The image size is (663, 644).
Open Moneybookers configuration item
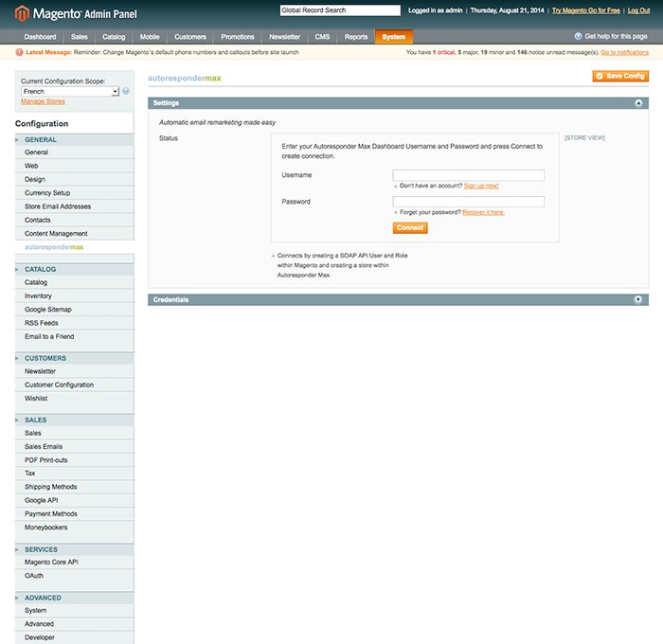[x=75, y=528]
